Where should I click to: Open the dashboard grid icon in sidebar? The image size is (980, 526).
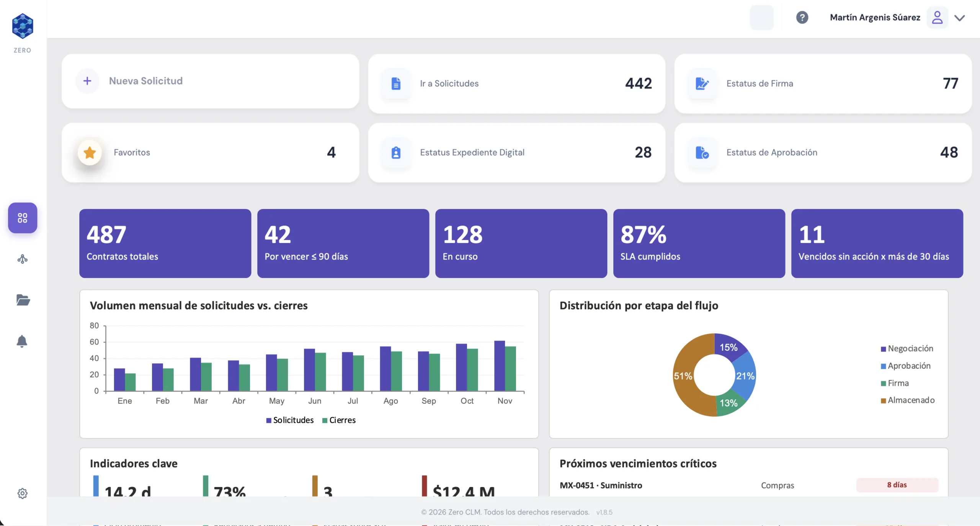(23, 218)
